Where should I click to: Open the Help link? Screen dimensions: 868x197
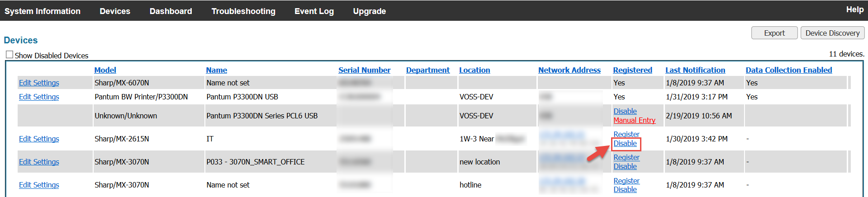point(854,9)
